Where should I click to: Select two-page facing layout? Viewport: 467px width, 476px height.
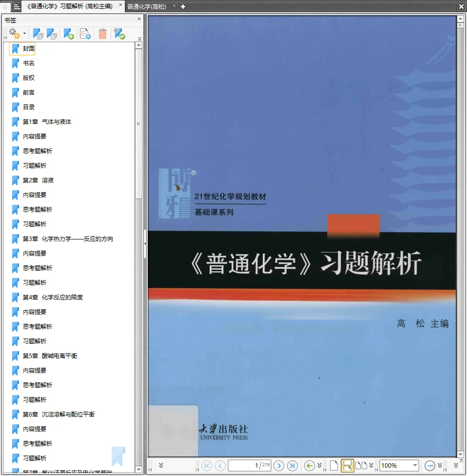click(x=361, y=465)
